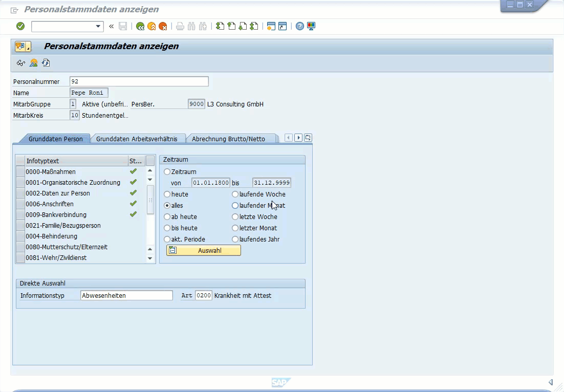The width and height of the screenshot is (564, 392).
Task: Click the green Enter checkmark icon
Action: 20,26
